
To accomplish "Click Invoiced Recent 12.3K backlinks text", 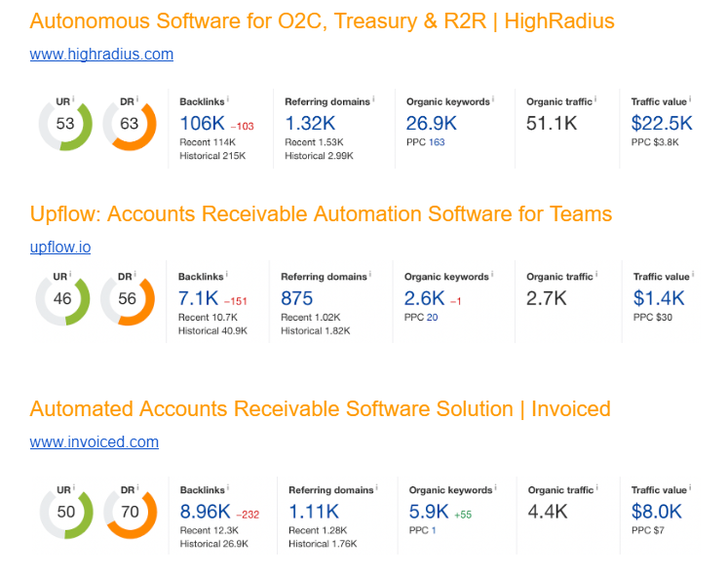I will (210, 530).
